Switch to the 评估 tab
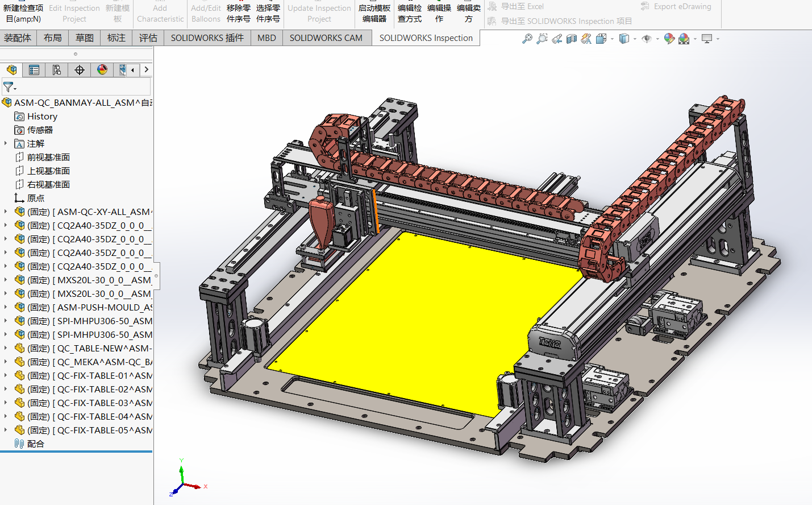The width and height of the screenshot is (812, 505). click(x=148, y=38)
